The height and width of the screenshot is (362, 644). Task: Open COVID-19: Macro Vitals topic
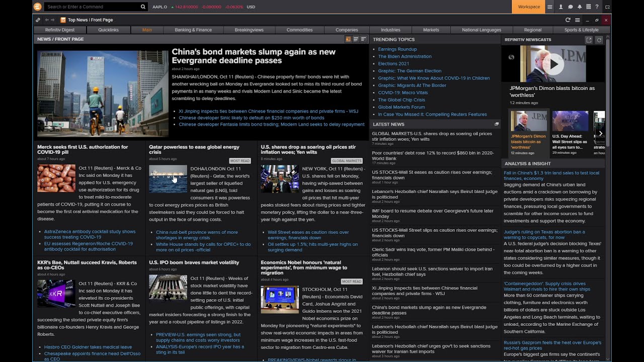click(x=403, y=93)
